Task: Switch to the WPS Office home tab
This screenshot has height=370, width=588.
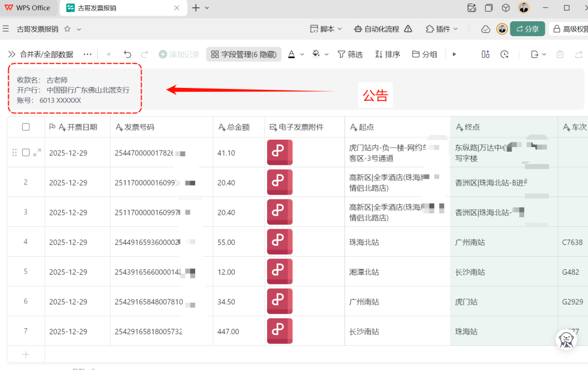Action: tap(28, 8)
